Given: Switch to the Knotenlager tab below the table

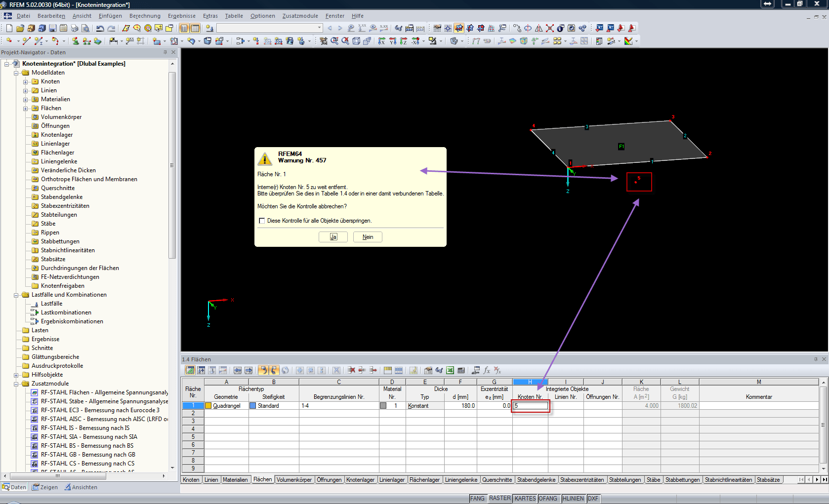Looking at the screenshot, I should click(361, 479).
